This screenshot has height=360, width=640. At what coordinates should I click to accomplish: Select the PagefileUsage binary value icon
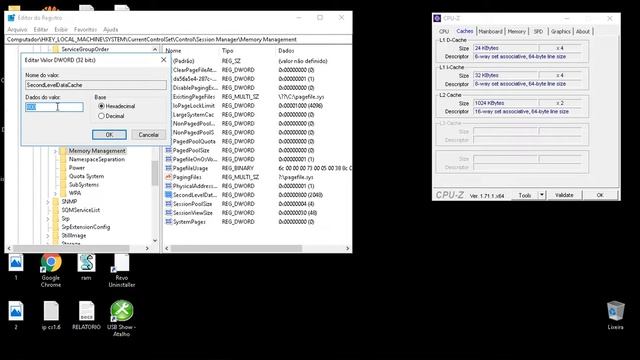168,168
